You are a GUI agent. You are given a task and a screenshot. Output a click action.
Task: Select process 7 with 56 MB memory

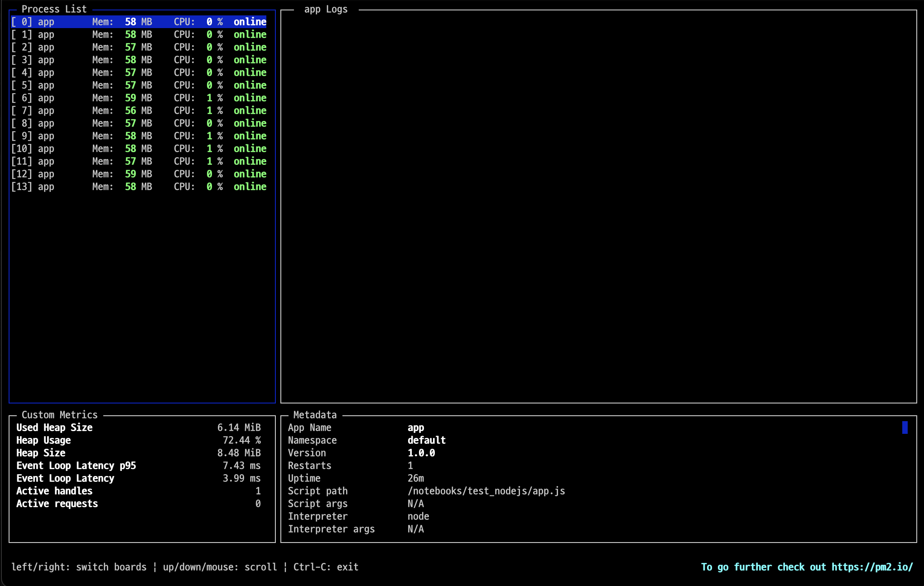(138, 110)
